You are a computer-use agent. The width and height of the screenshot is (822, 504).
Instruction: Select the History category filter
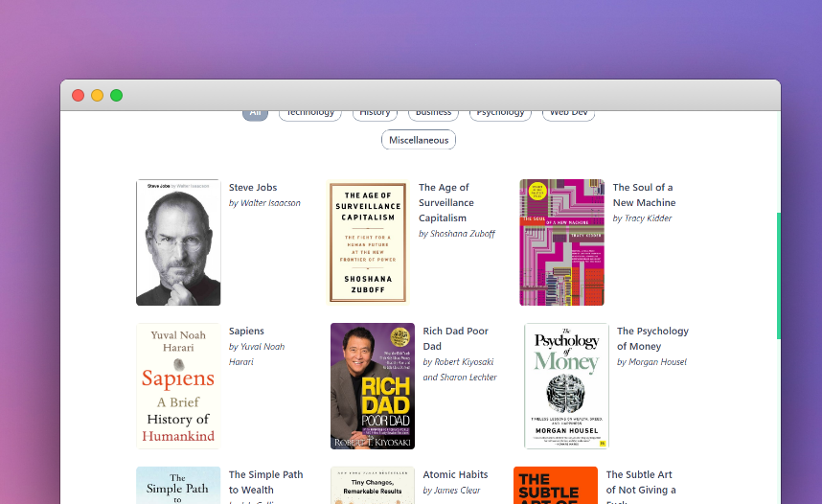pos(375,115)
